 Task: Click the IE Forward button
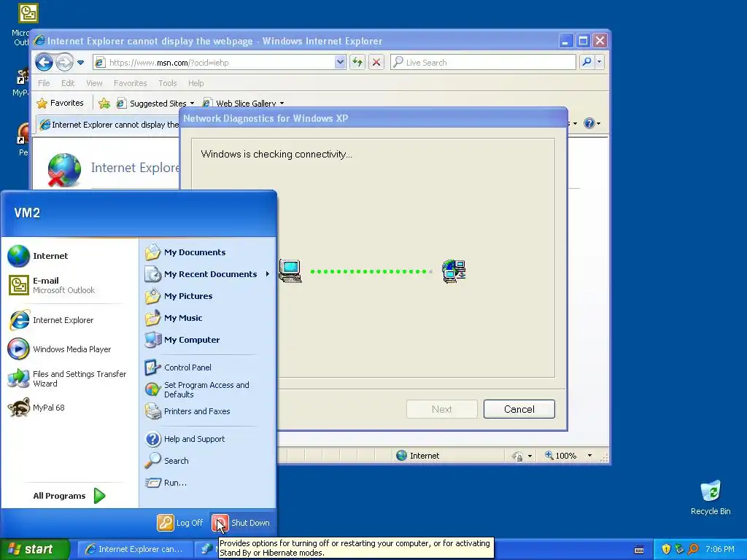(x=64, y=62)
